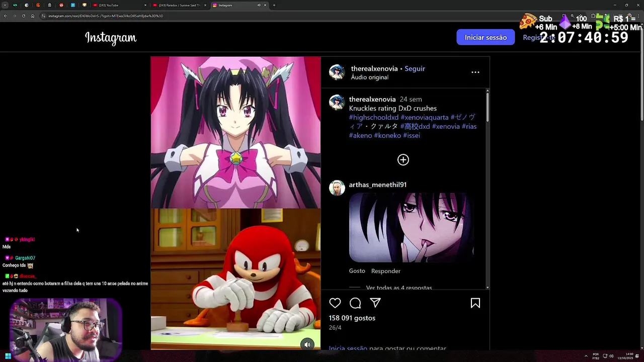This screenshot has height=362, width=644.
Task: Switch to the Paradox / Survive Said tab
Action: (179, 5)
